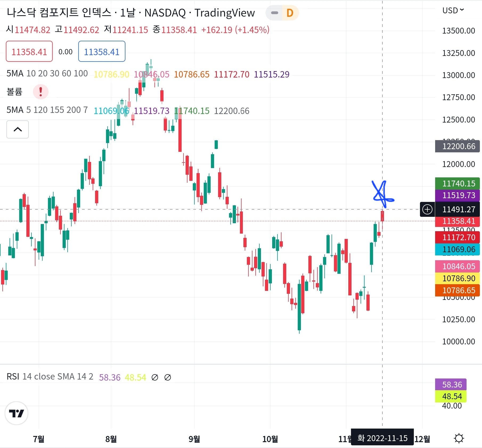Click the 0.00 spread value
Viewport: 482px width, 448px height.
66,52
